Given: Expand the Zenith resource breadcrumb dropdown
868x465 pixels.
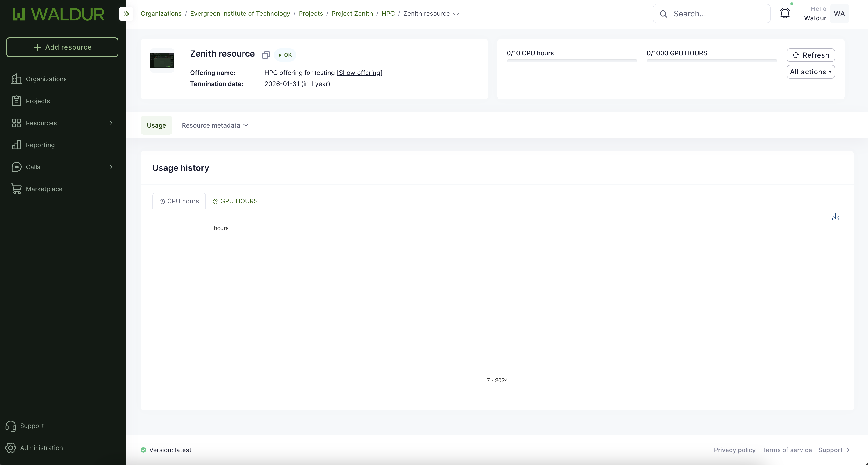Looking at the screenshot, I should 456,14.
